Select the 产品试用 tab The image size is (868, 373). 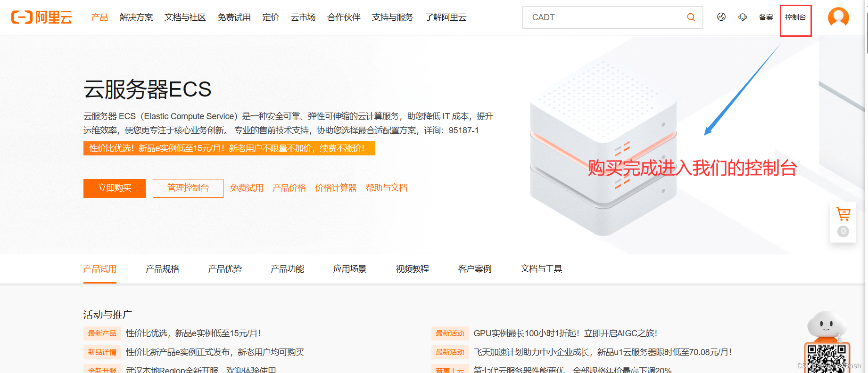click(x=100, y=269)
